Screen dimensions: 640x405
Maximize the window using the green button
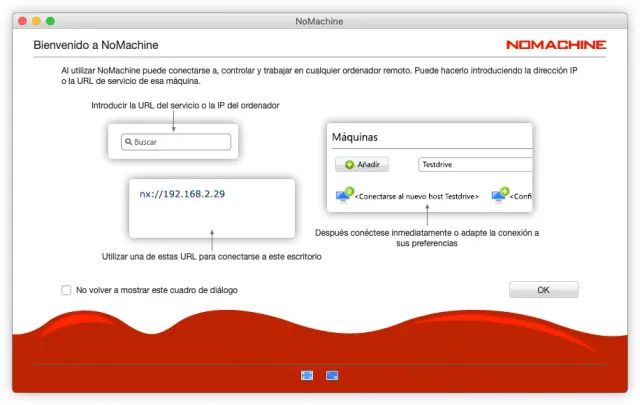[51, 20]
